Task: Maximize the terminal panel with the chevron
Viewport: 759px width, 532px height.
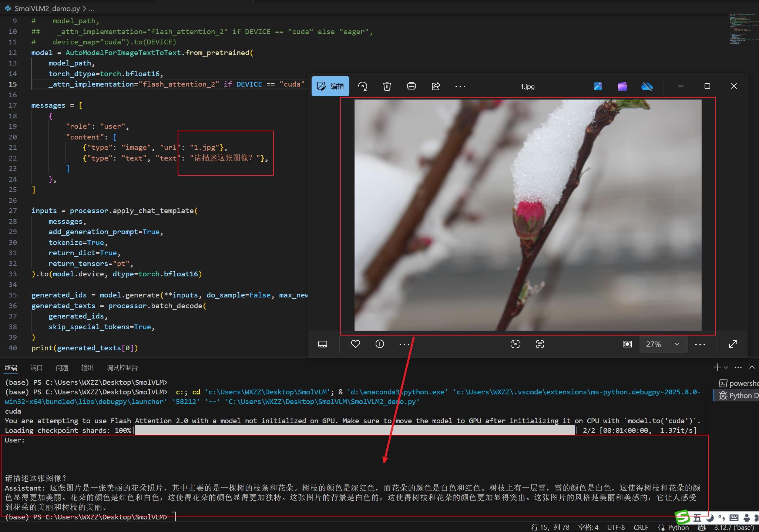Action: (752, 367)
